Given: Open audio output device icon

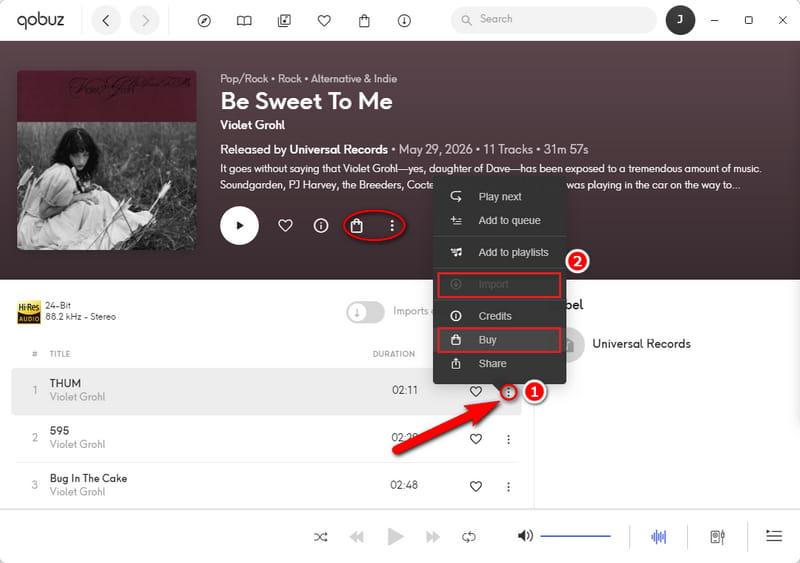Looking at the screenshot, I should pos(717,537).
